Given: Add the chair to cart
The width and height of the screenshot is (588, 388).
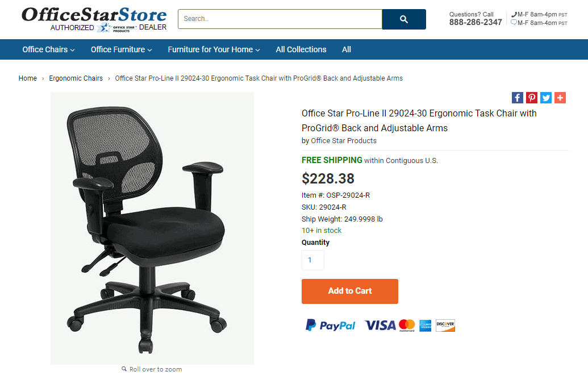Looking at the screenshot, I should 350,291.
